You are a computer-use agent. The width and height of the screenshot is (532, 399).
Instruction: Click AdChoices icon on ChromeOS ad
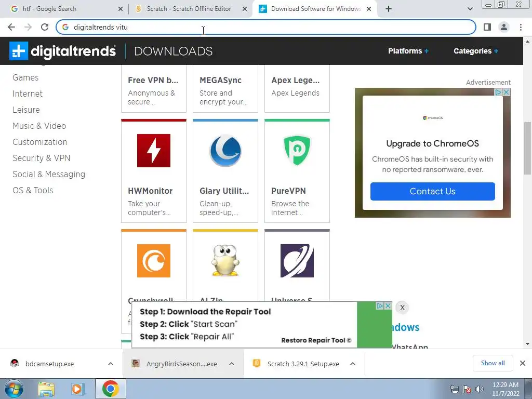[498, 92]
